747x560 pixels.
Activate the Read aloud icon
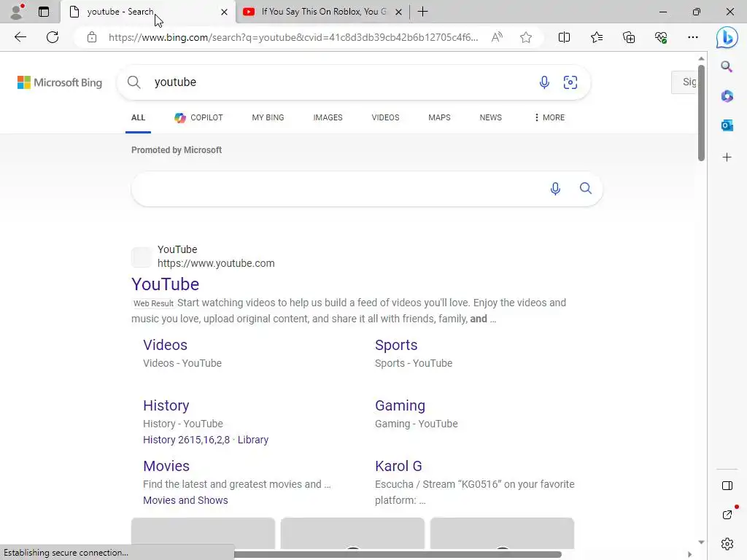pyautogui.click(x=497, y=37)
